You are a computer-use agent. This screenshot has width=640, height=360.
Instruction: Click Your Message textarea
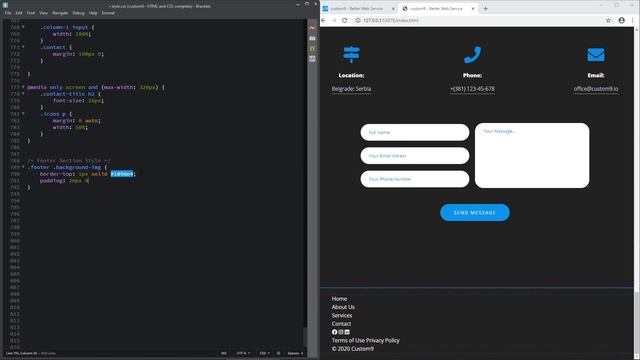[x=532, y=156]
